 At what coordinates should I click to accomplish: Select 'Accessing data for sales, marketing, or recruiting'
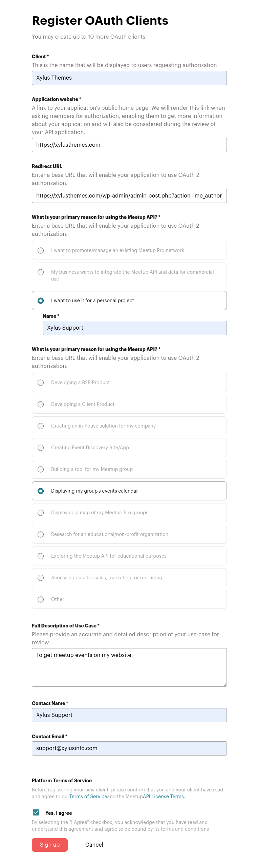(x=41, y=578)
